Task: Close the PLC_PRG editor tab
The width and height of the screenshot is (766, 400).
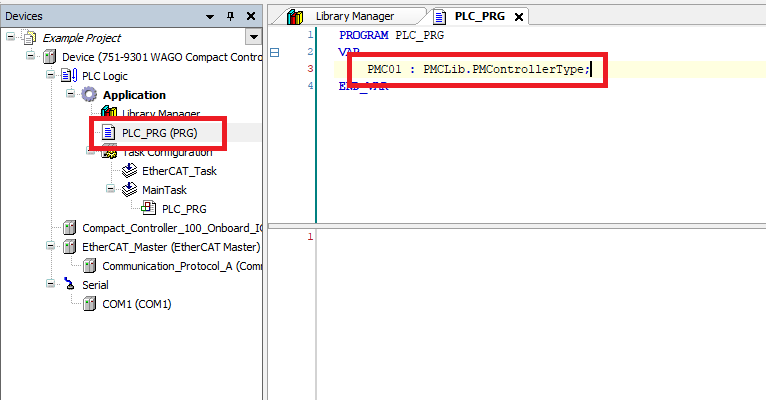Action: click(519, 17)
